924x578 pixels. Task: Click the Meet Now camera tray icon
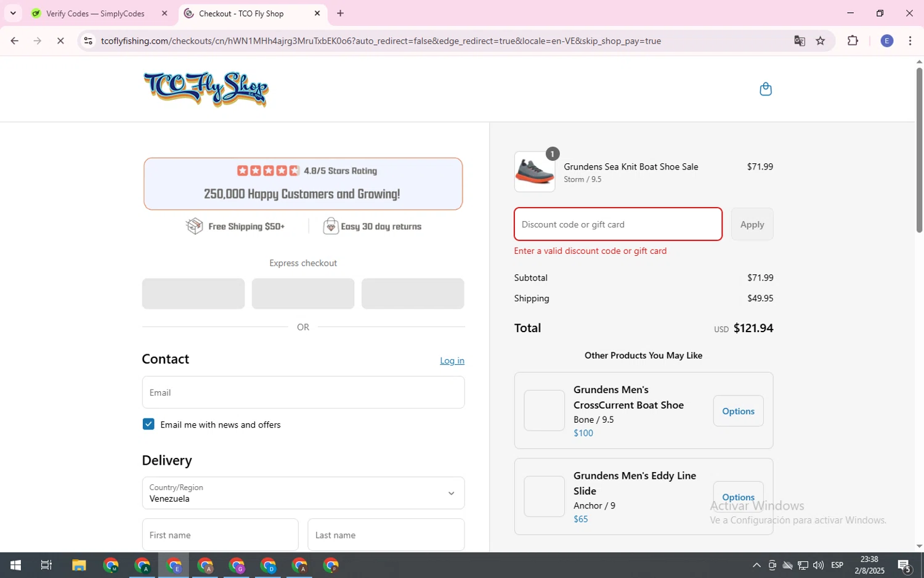click(772, 566)
